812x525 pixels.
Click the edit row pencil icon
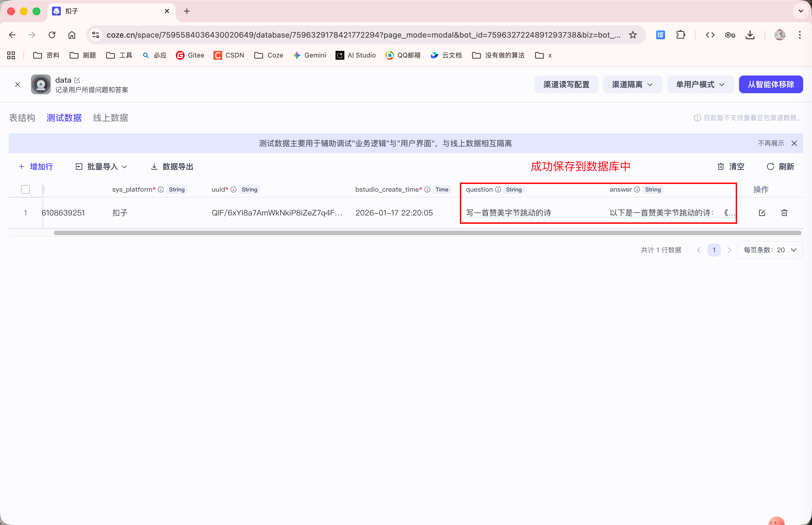pos(762,213)
